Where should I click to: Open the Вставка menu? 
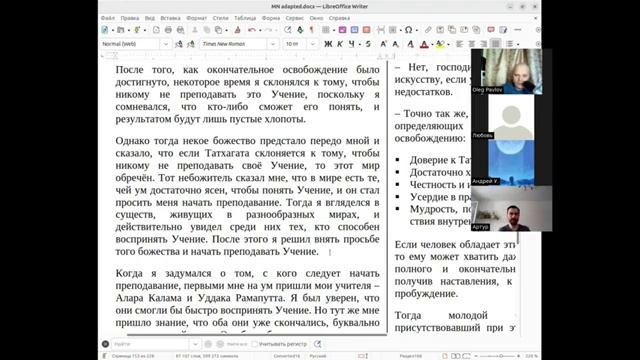click(170, 18)
